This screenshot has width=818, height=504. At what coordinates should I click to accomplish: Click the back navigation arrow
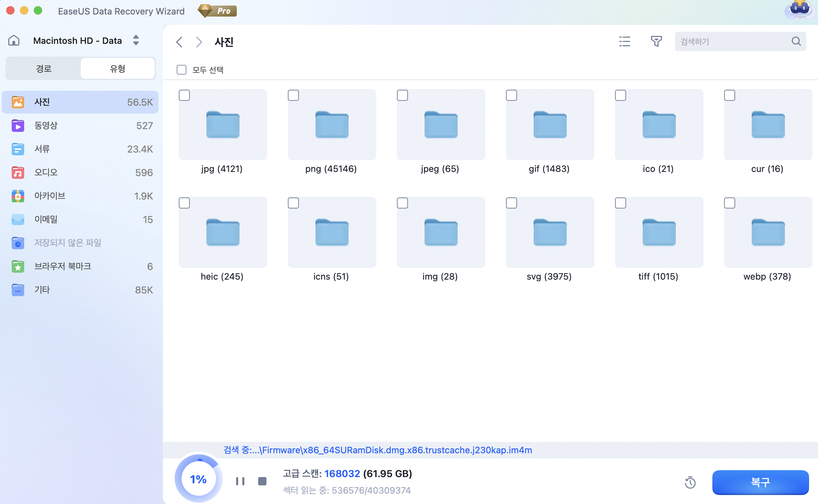(179, 42)
